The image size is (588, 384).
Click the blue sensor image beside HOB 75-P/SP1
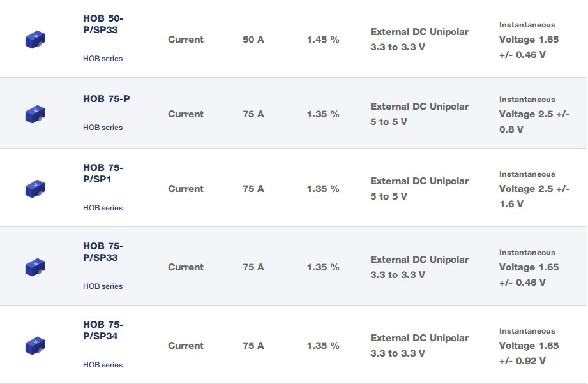point(34,189)
